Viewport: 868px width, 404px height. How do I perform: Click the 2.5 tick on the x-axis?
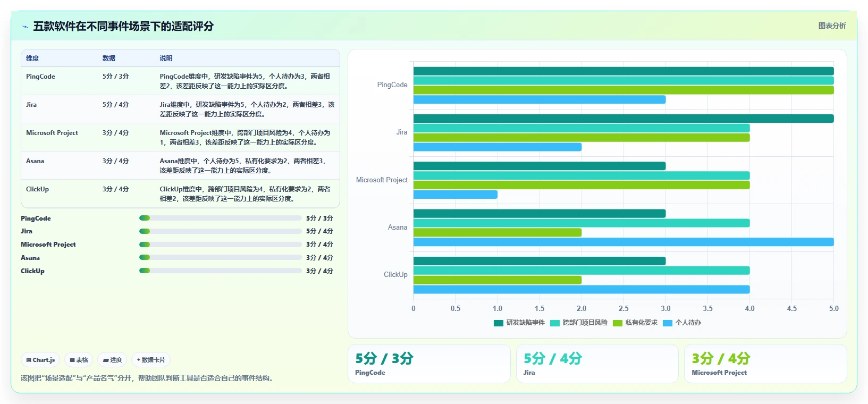click(x=623, y=308)
